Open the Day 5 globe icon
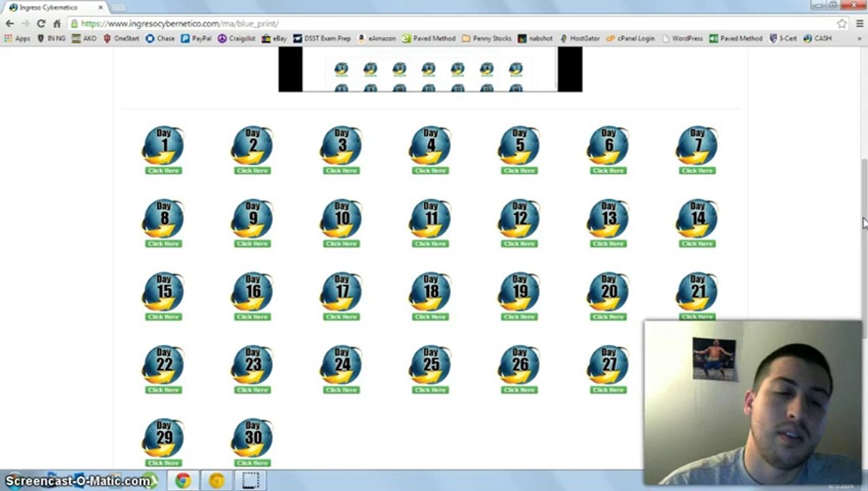This screenshot has width=868, height=491. click(519, 145)
